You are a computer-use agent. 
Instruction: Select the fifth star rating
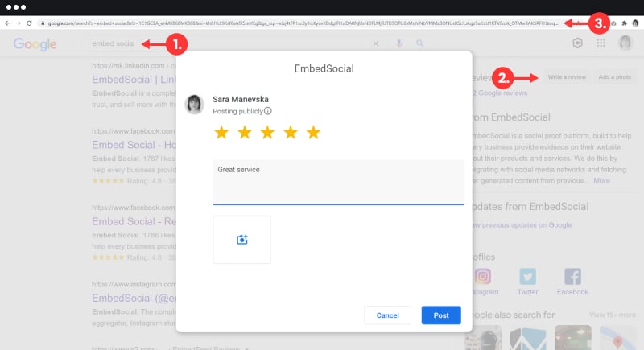313,133
